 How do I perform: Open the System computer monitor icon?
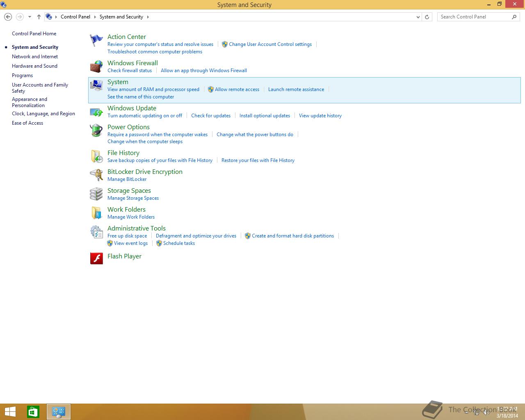point(96,85)
